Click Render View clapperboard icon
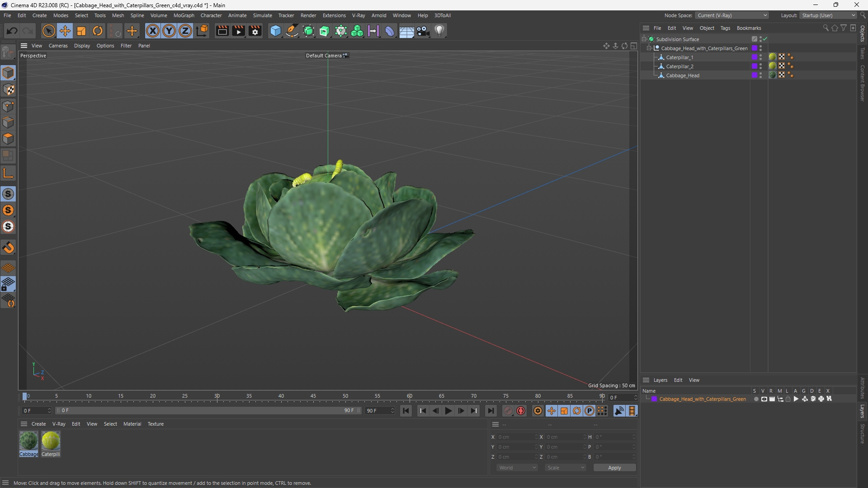This screenshot has height=488, width=868. point(222,31)
